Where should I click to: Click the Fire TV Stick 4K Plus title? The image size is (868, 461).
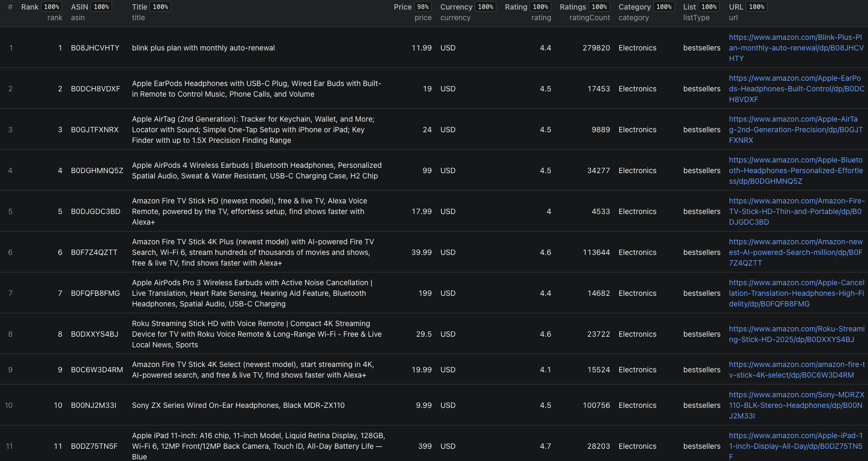(253, 252)
